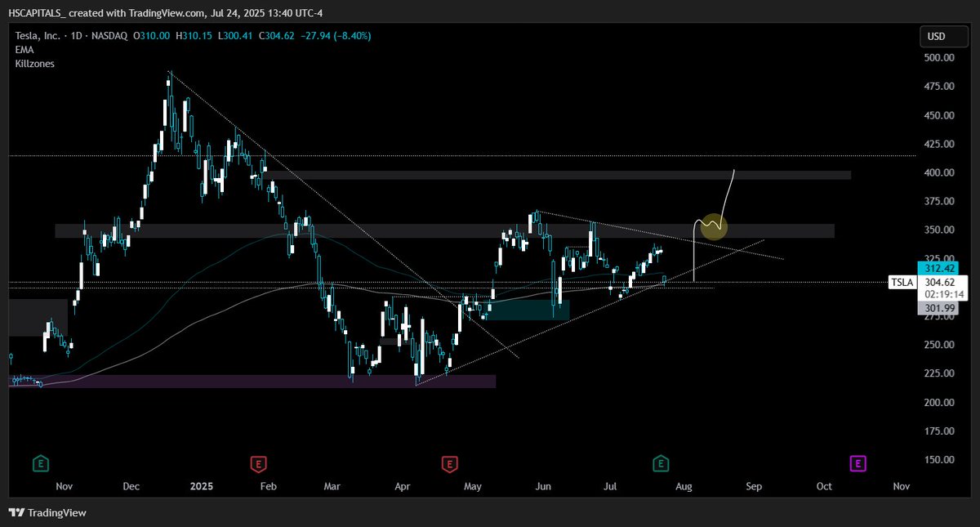The height and width of the screenshot is (527, 980).
Task: Click the open value O310.00
Action: point(152,36)
